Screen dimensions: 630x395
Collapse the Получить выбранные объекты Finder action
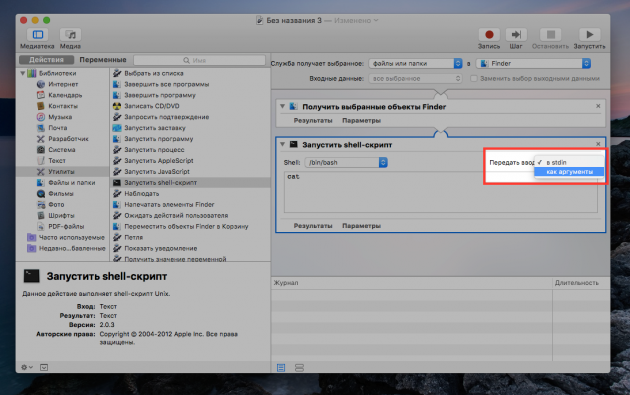point(282,106)
